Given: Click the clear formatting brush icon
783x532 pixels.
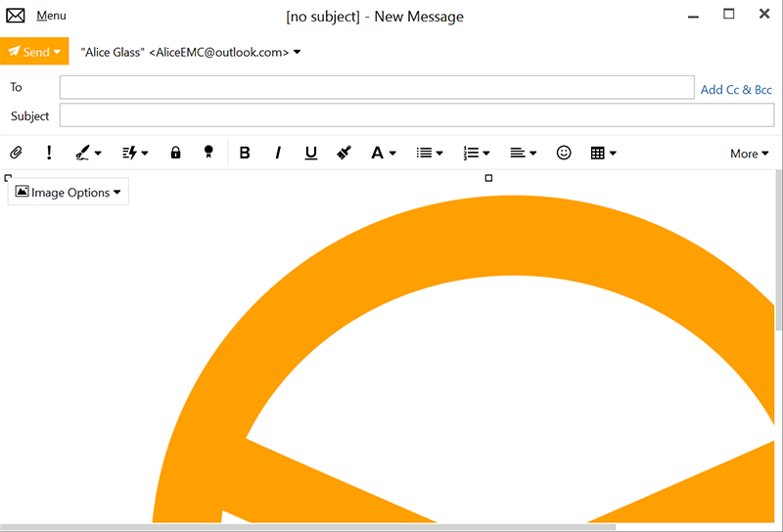Looking at the screenshot, I should click(345, 153).
